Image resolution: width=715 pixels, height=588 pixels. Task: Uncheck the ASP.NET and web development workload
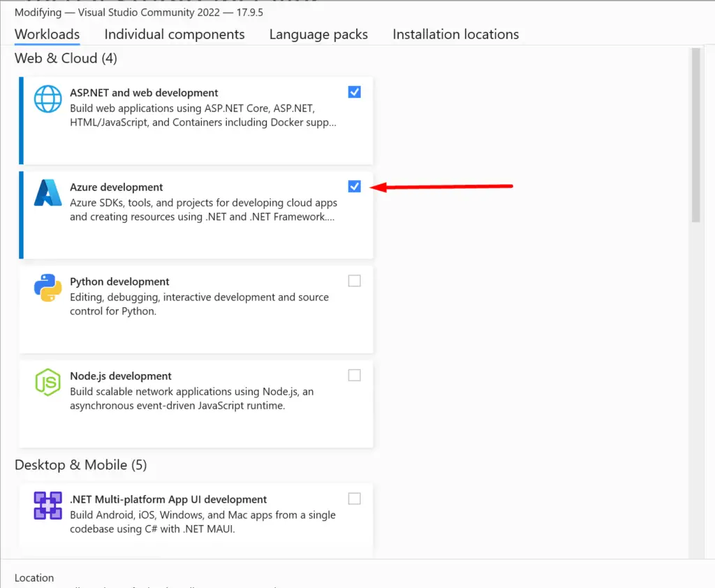pyautogui.click(x=354, y=91)
